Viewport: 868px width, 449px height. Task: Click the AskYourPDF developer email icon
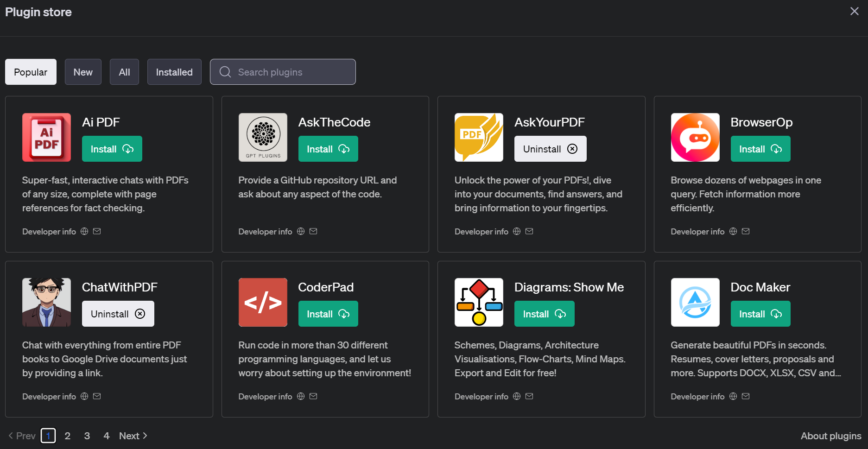tap(529, 231)
